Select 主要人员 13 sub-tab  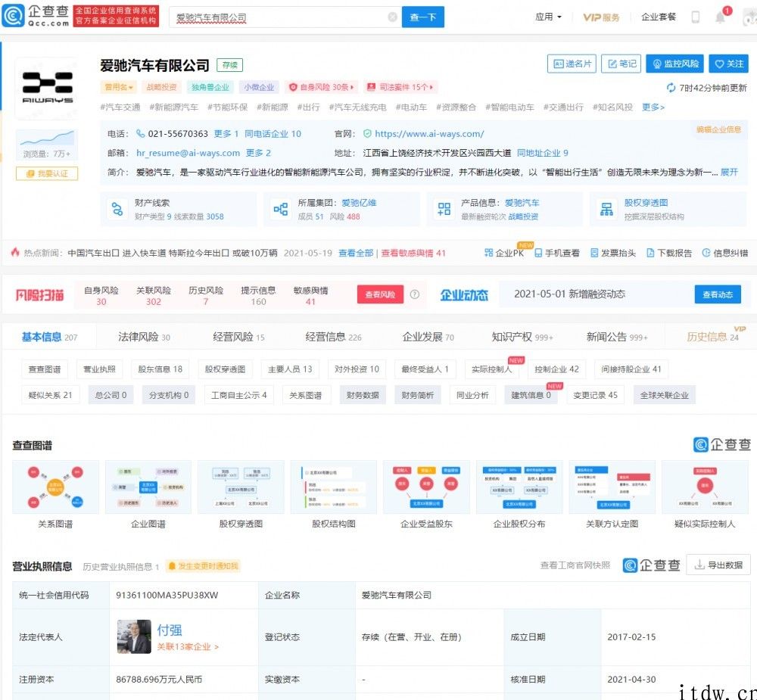coord(290,369)
